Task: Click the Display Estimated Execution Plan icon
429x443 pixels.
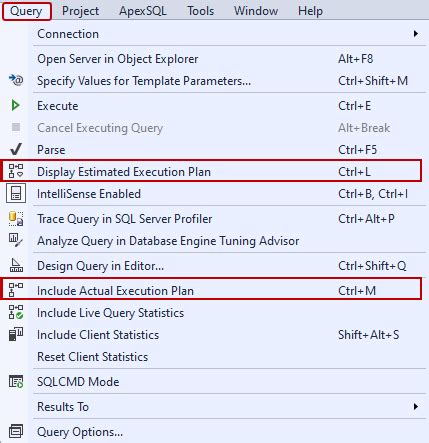Action: [x=16, y=171]
